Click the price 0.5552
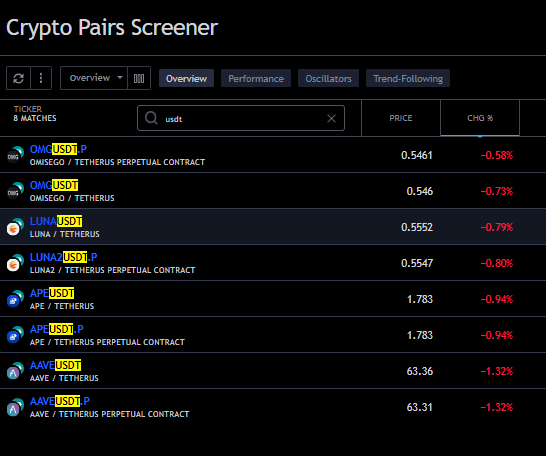This screenshot has height=456, width=546. point(417,227)
